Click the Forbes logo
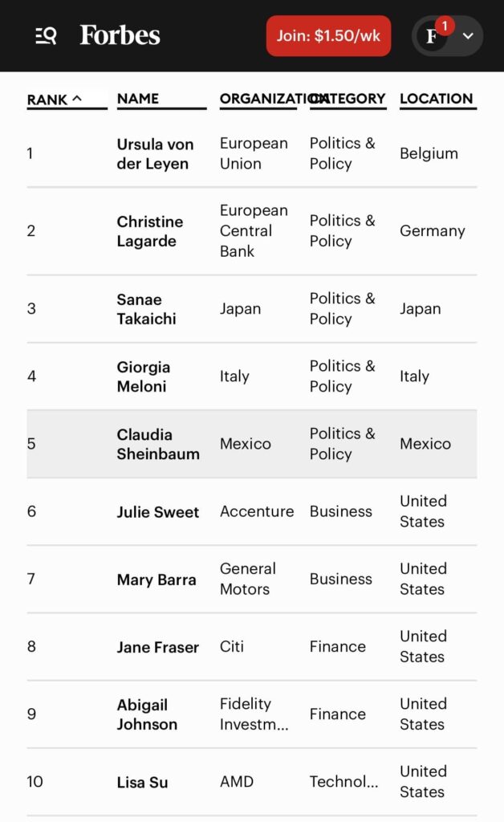This screenshot has width=504, height=822. point(120,36)
